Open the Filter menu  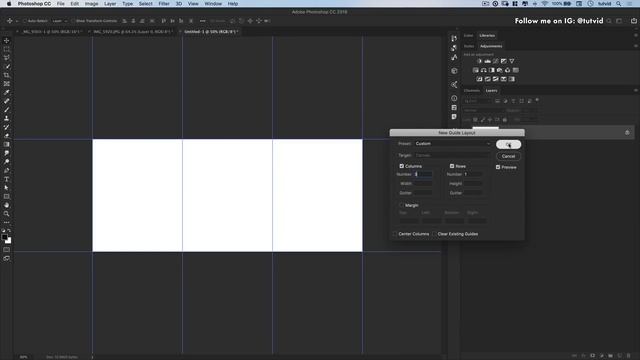pyautogui.click(x=164, y=4)
